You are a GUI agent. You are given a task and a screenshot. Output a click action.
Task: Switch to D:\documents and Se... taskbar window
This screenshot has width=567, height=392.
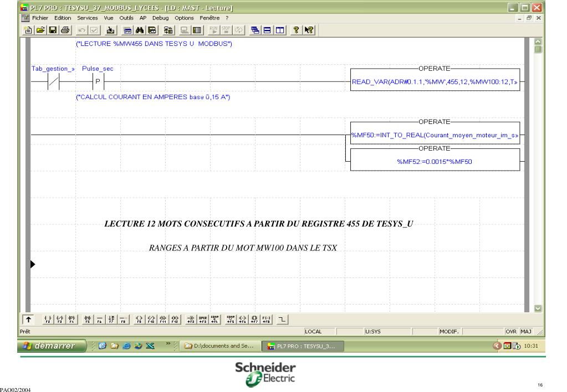tap(220, 346)
